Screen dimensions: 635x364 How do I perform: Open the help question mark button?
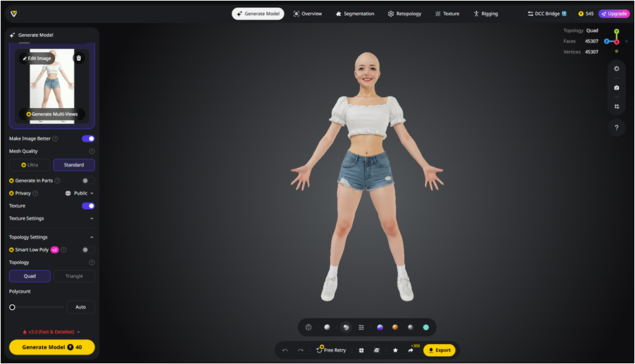[616, 128]
